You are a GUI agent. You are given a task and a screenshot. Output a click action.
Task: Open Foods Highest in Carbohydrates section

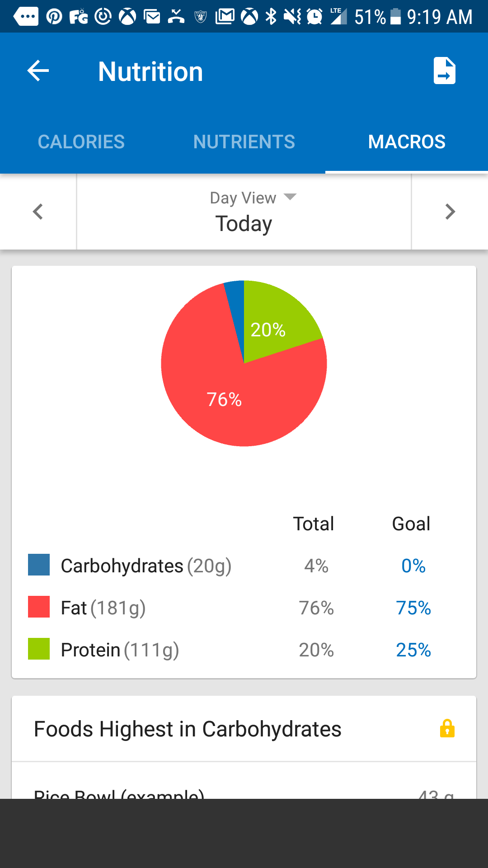click(x=188, y=729)
